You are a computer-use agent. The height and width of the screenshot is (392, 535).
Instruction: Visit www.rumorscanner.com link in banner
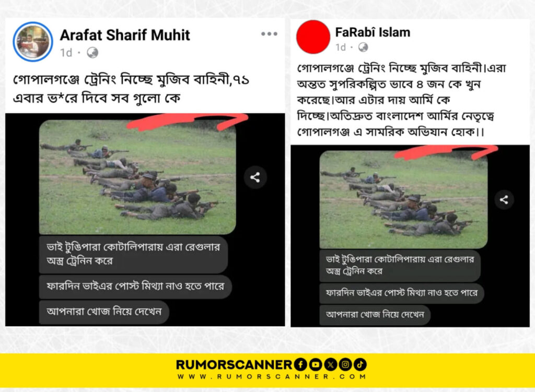tap(272, 377)
